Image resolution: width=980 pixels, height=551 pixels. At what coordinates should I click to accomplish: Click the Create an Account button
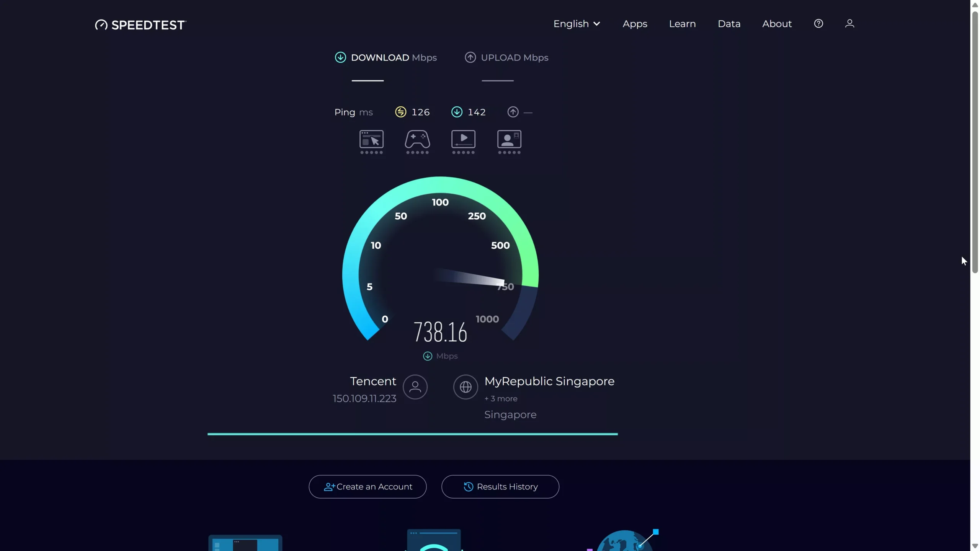tap(367, 486)
